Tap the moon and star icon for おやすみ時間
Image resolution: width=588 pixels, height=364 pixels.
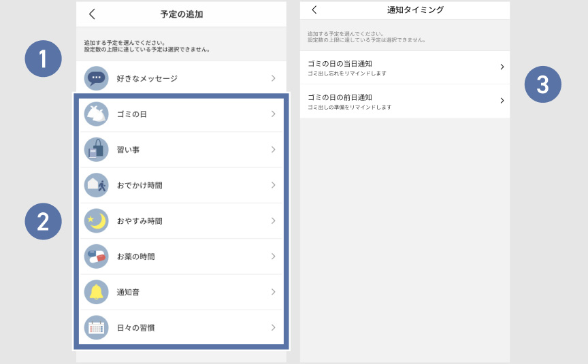97,221
